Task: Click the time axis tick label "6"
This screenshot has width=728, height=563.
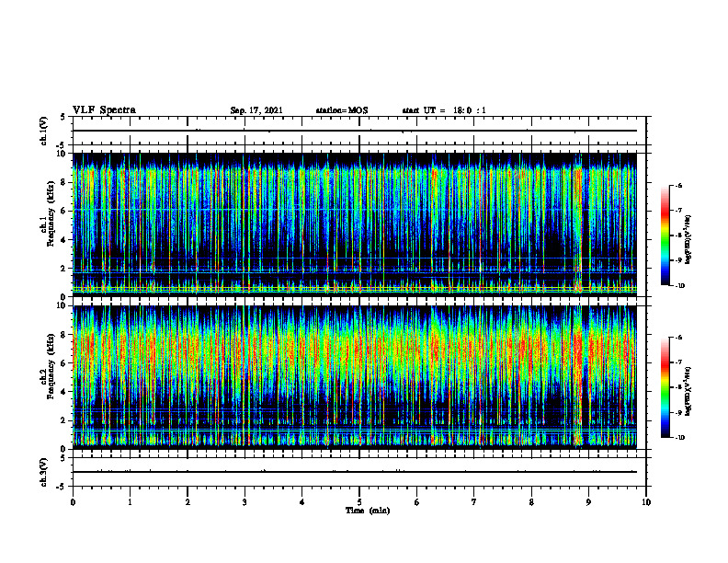Action: click(x=417, y=502)
